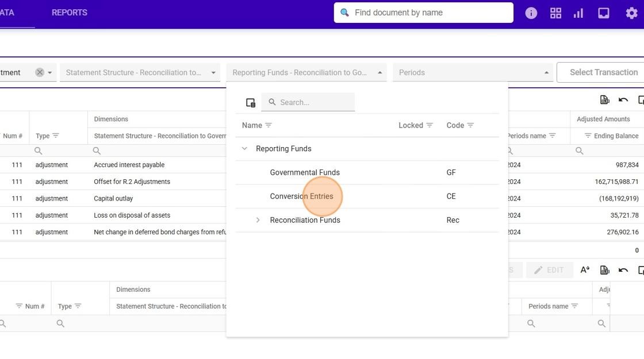The height and width of the screenshot is (359, 644).
Task: Click Select Transaction button
Action: point(601,72)
